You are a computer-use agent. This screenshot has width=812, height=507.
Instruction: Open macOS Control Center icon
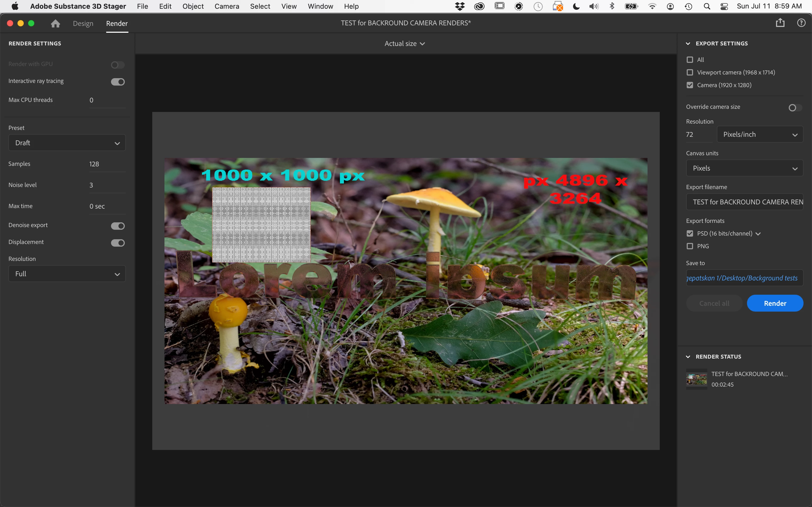point(724,6)
